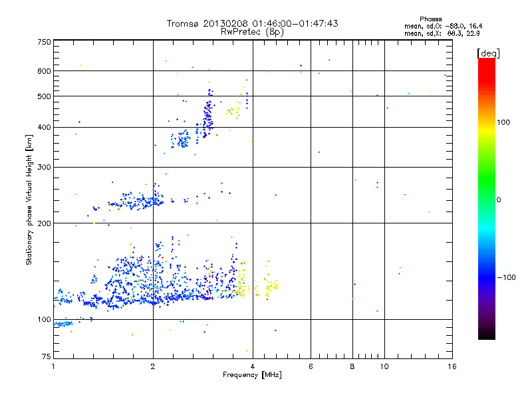Click y-axis tick label '600'
Screen dimensions: 532x399
click(44, 71)
